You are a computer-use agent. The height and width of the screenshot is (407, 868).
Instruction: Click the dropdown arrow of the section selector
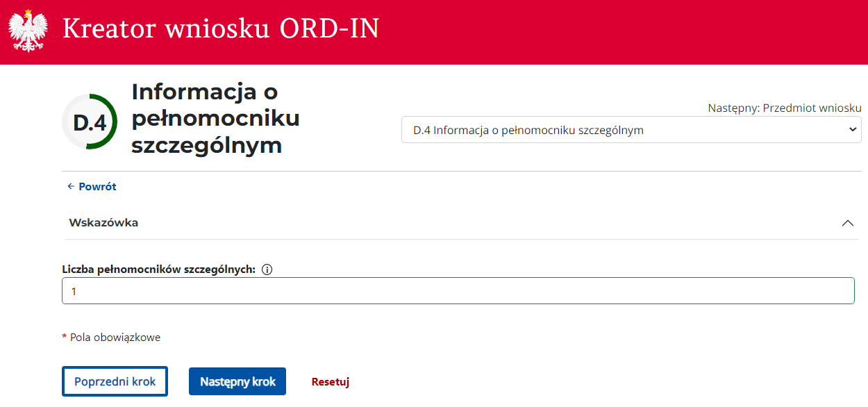point(853,130)
